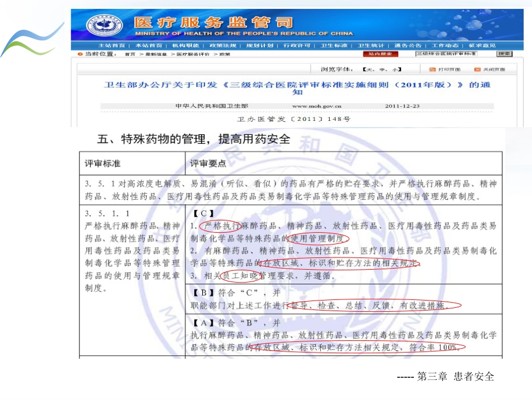Open the 卫生标准 nav item
The width and height of the screenshot is (532, 399).
(334, 45)
